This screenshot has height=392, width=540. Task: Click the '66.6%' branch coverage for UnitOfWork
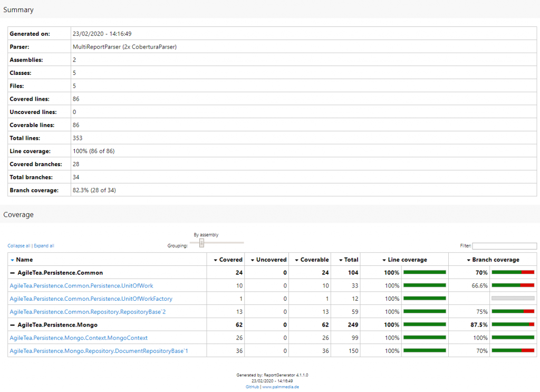click(480, 285)
